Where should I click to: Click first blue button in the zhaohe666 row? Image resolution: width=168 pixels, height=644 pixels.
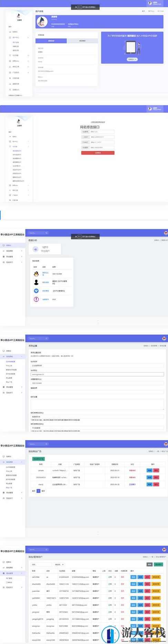134,584
